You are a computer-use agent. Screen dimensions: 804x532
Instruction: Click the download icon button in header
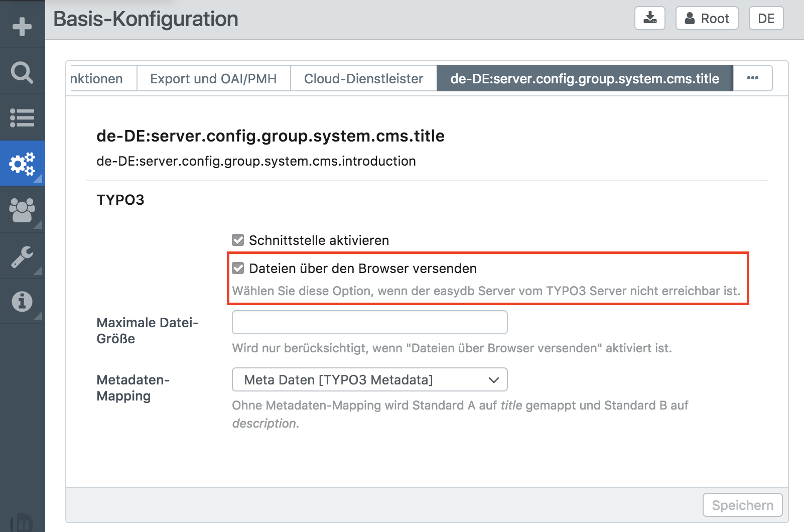coord(650,19)
